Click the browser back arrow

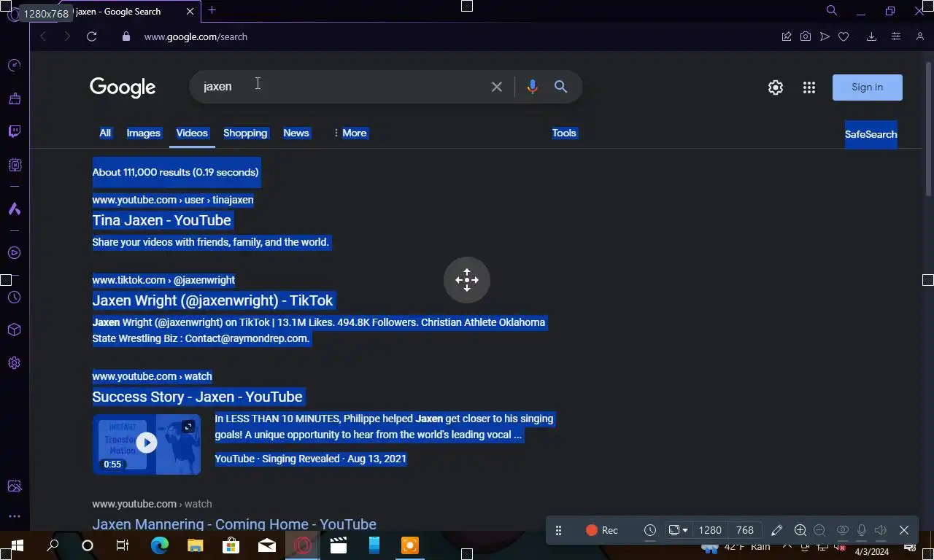[x=43, y=36]
